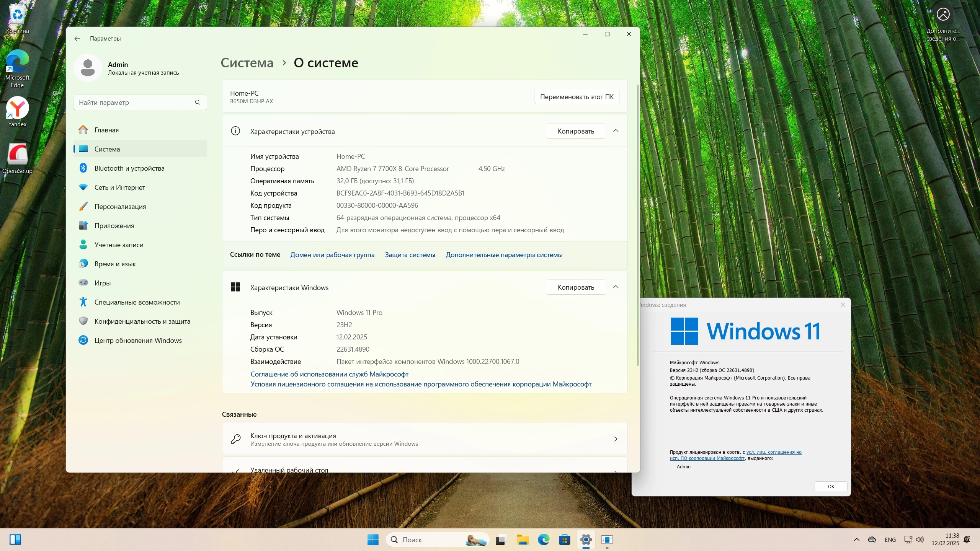Open the Специальные возможности section
Viewport: 980px width, 551px height.
[x=137, y=302]
